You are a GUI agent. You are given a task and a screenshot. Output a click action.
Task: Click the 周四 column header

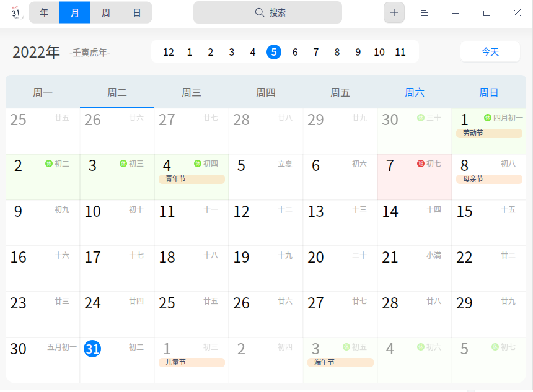(x=266, y=92)
